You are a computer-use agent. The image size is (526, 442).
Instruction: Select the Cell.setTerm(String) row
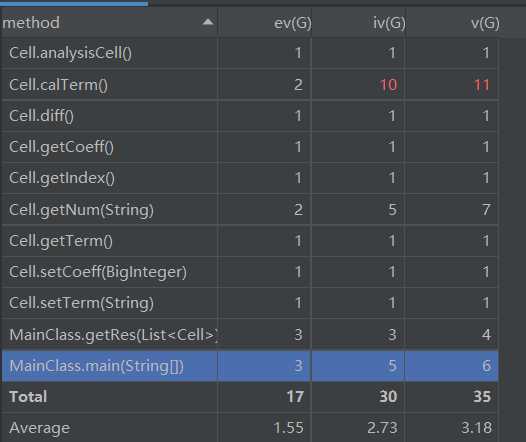[x=250, y=303]
